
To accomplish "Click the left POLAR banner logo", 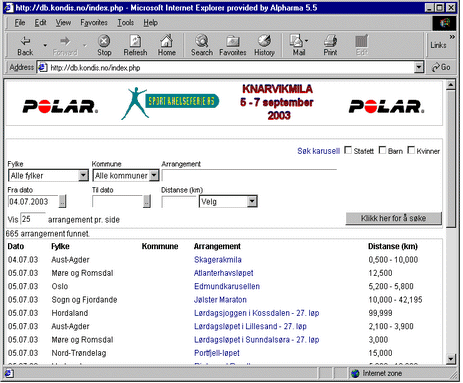I will 60,106.
